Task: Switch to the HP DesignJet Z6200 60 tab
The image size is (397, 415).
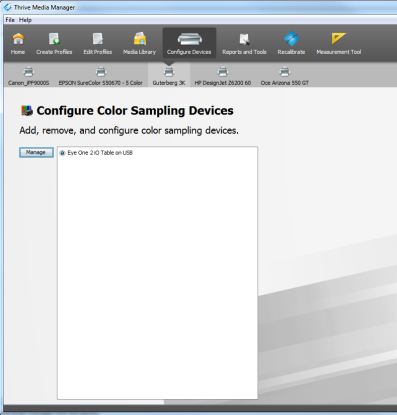Action: point(223,76)
